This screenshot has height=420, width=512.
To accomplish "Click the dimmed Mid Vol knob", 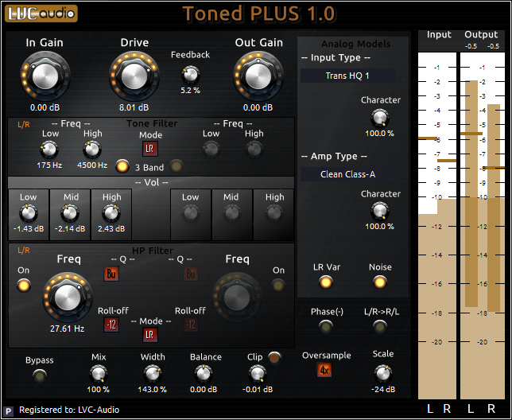I will (x=232, y=214).
